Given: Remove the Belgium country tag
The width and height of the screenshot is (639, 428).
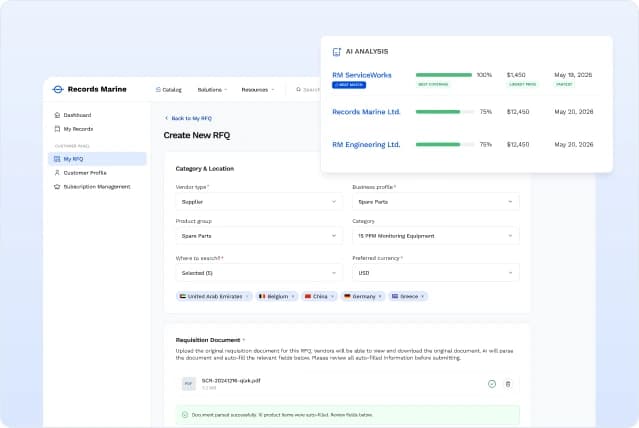Looking at the screenshot, I should (293, 296).
